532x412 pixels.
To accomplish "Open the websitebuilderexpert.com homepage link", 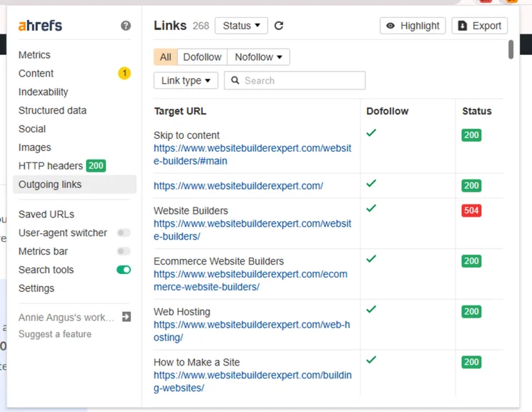I will pyautogui.click(x=238, y=186).
